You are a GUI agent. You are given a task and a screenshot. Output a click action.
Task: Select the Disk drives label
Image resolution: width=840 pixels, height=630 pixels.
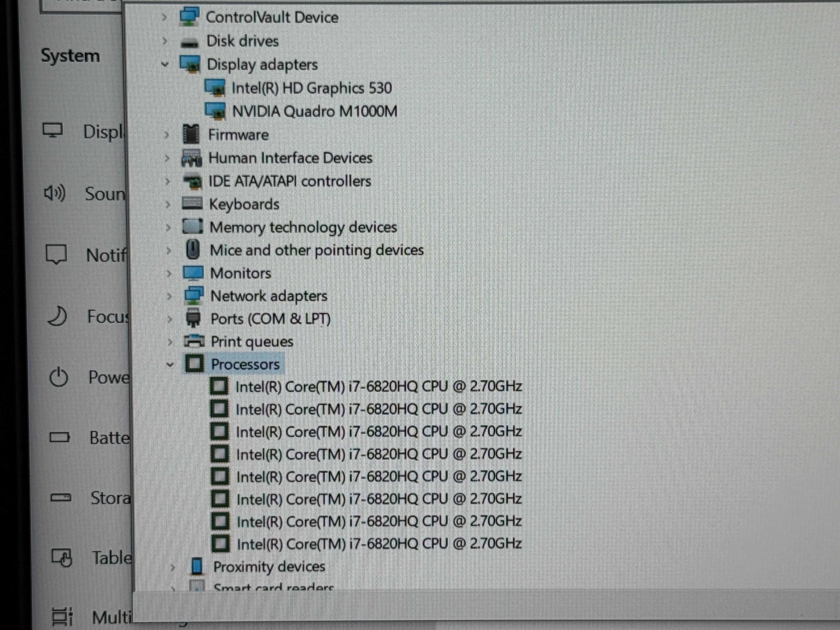tap(242, 41)
